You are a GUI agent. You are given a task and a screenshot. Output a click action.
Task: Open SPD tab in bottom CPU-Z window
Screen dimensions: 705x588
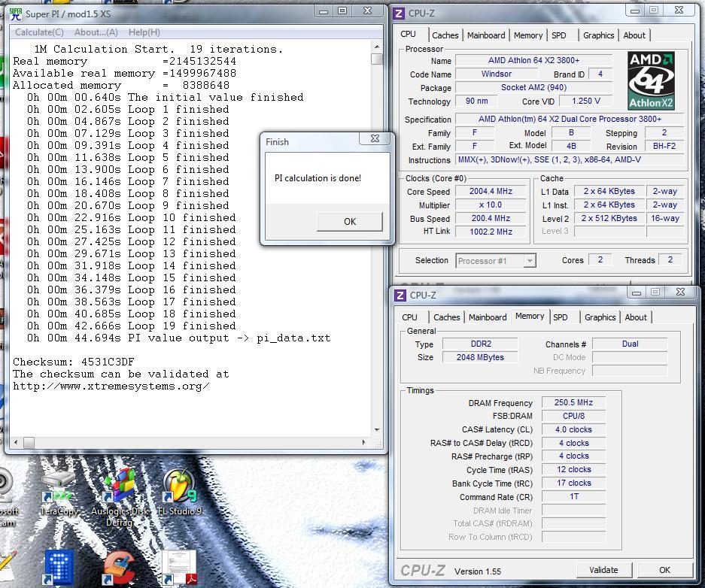(x=561, y=317)
